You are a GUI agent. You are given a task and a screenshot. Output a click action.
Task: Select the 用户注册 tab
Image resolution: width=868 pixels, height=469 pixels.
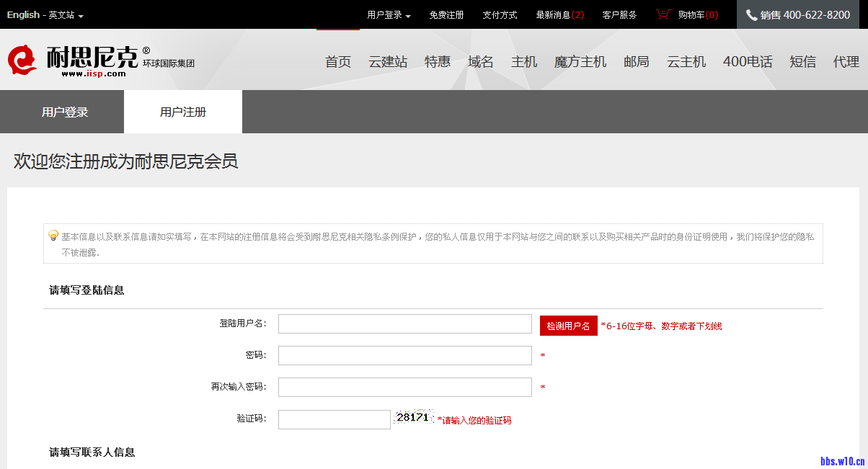pos(183,112)
